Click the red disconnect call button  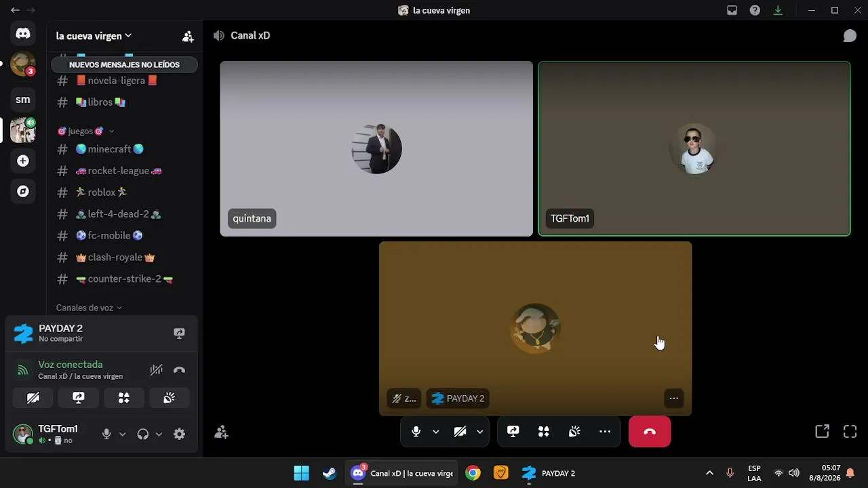click(650, 432)
